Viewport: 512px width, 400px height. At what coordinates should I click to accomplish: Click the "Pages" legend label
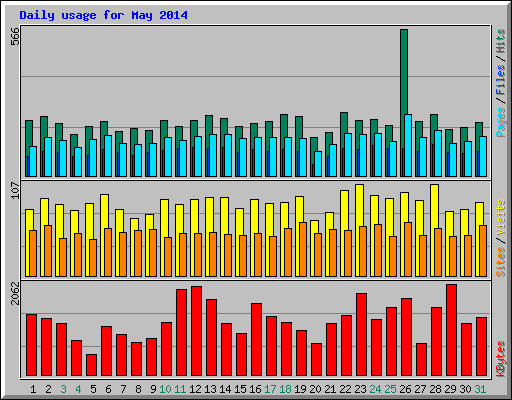click(x=501, y=122)
